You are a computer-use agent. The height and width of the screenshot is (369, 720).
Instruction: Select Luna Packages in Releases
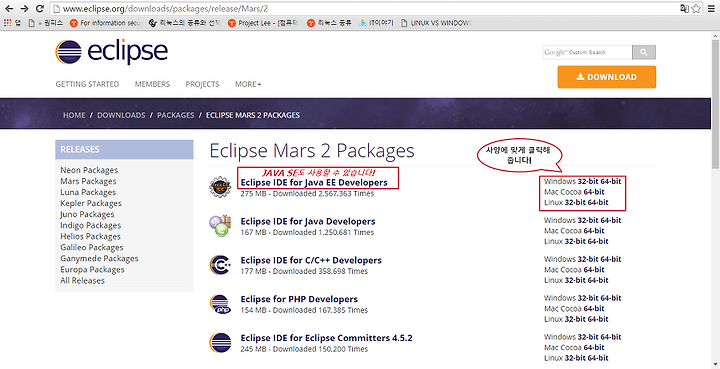click(88, 192)
